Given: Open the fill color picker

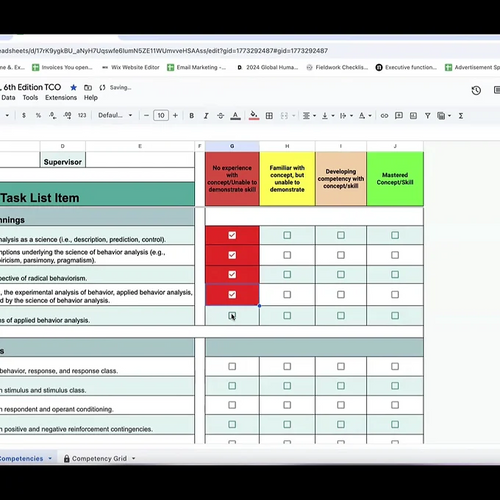Looking at the screenshot, I should tap(254, 115).
